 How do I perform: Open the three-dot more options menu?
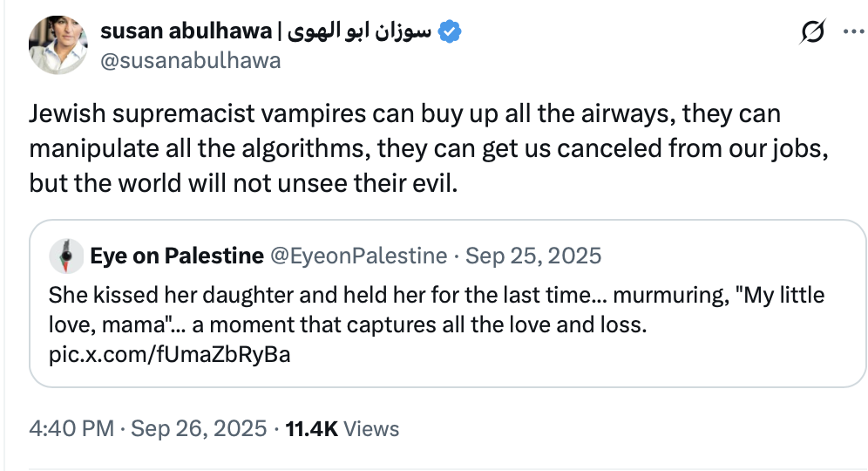pyautogui.click(x=850, y=34)
